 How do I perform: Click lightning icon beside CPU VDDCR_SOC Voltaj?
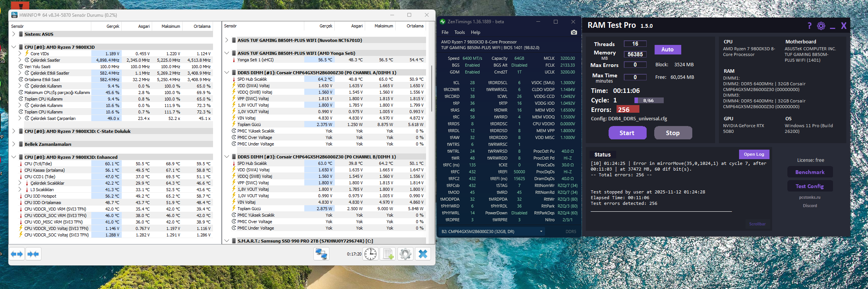coord(21,235)
